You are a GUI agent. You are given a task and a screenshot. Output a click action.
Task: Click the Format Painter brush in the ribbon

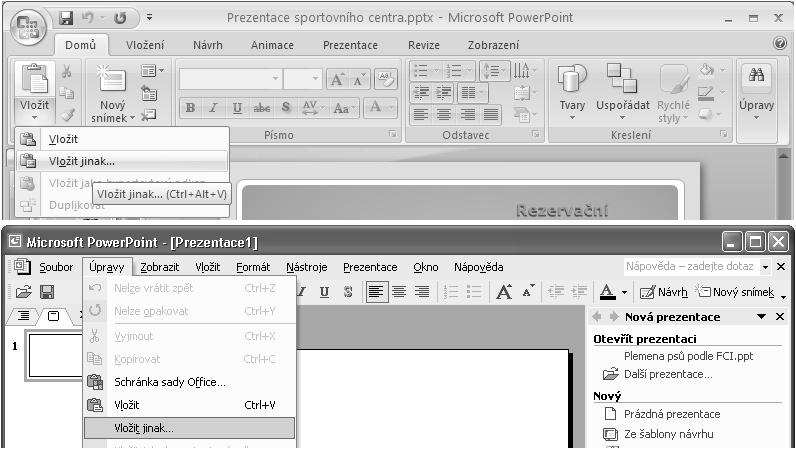click(67, 115)
